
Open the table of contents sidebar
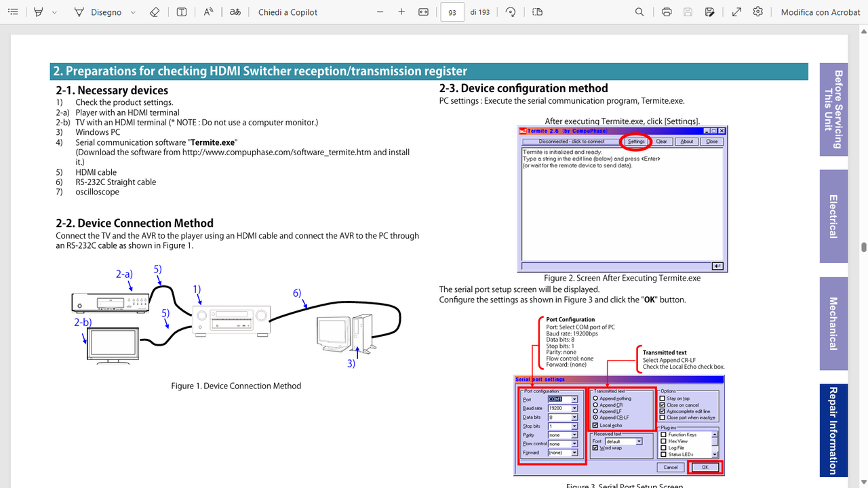click(x=12, y=12)
